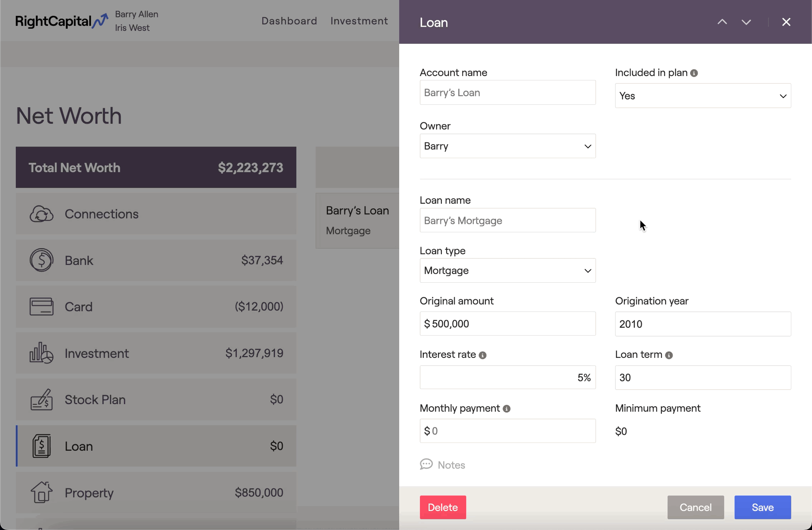Click the Save button
The height and width of the screenshot is (530, 812).
[x=762, y=507]
